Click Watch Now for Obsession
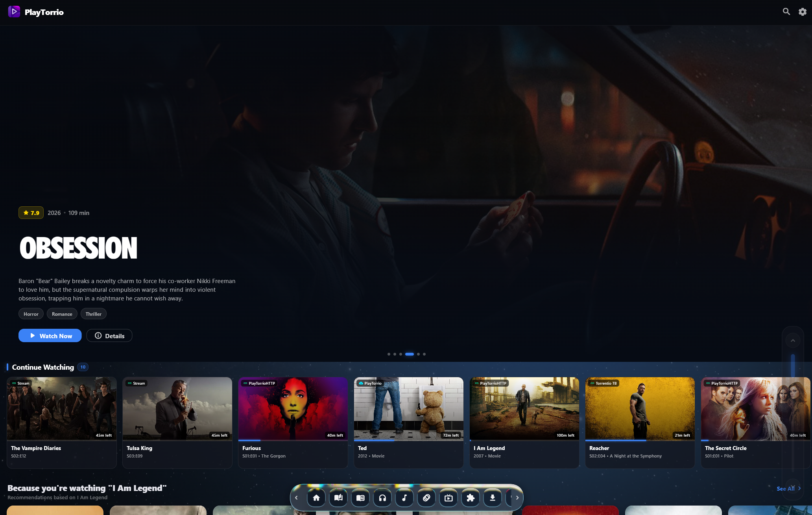This screenshot has height=515, width=812. click(x=50, y=335)
